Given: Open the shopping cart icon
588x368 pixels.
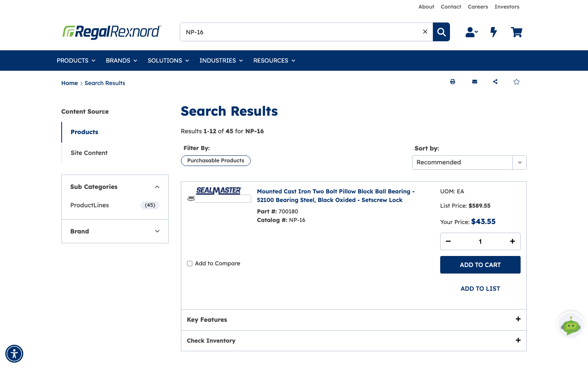Looking at the screenshot, I should [517, 32].
